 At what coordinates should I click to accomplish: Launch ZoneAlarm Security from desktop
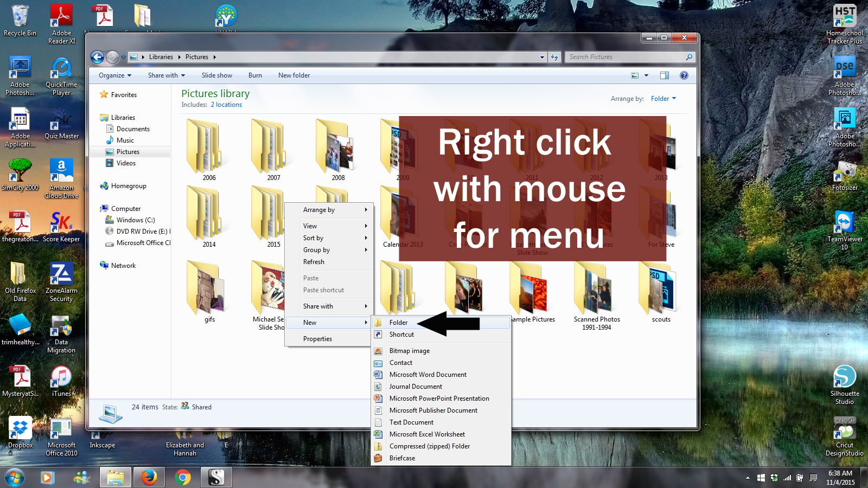[61, 282]
